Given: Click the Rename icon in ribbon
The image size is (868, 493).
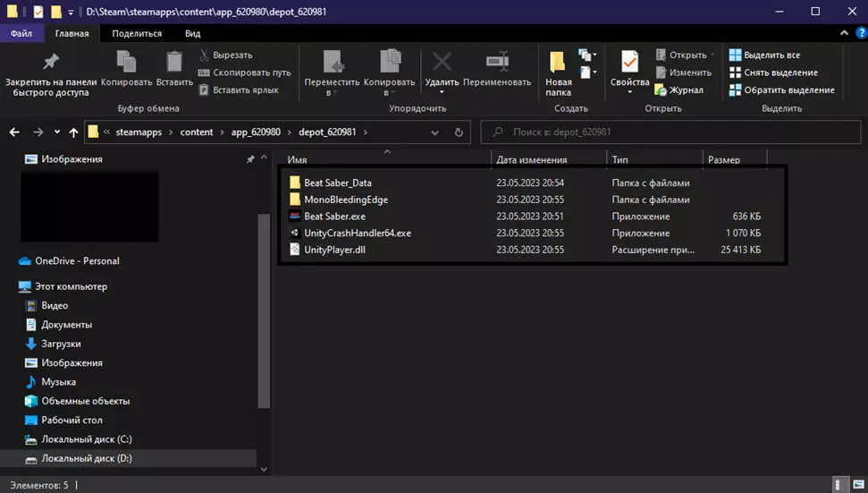Looking at the screenshot, I should coord(496,63).
